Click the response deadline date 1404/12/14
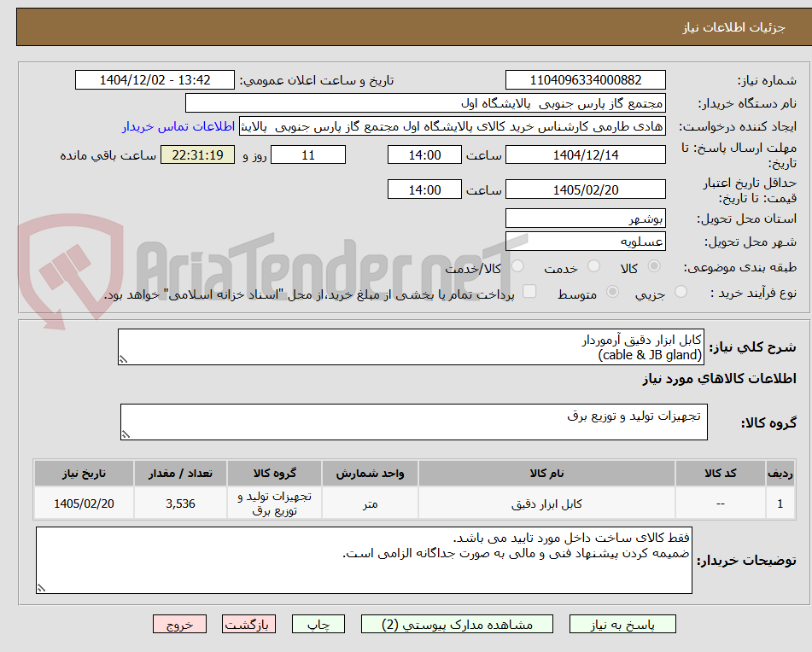The height and width of the screenshot is (652, 812). pyautogui.click(x=585, y=154)
